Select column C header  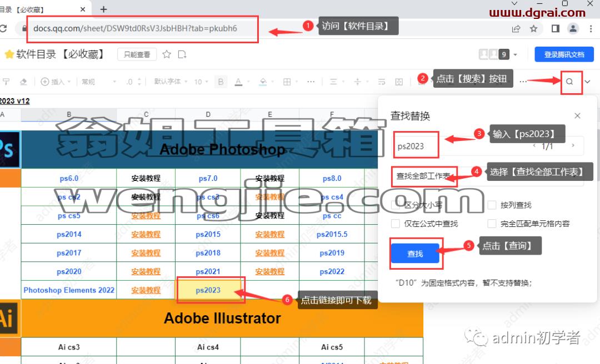(146, 114)
